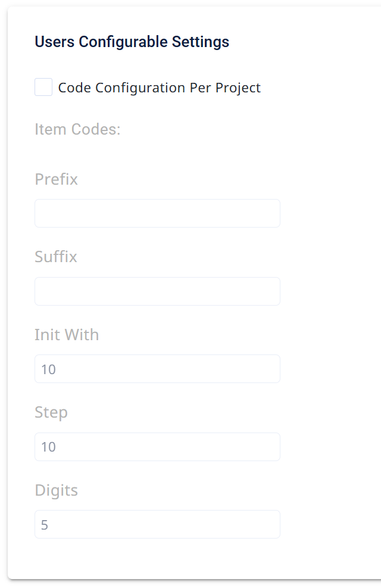Enable the Code Configuration Per Project checkbox
Image resolution: width=381 pixels, height=588 pixels.
(43, 87)
